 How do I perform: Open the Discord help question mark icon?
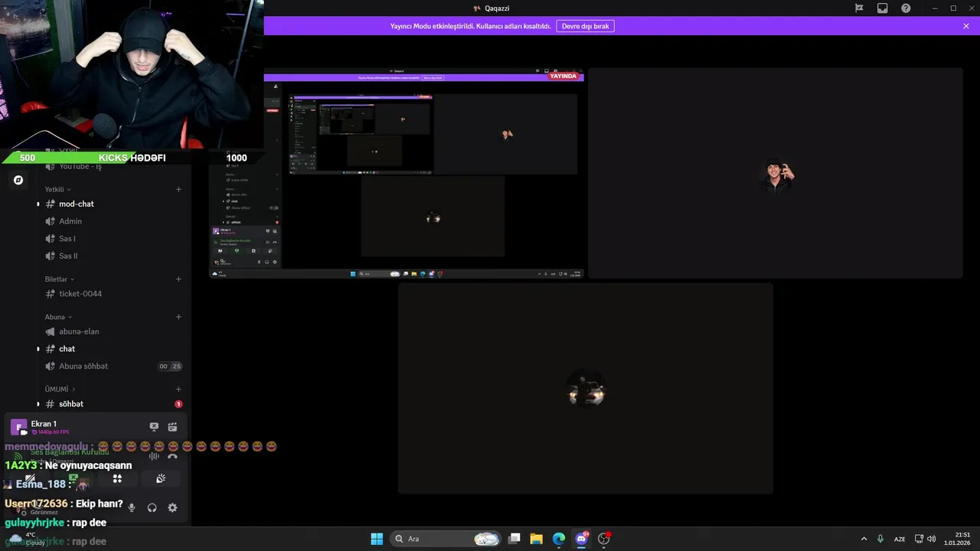pyautogui.click(x=906, y=8)
